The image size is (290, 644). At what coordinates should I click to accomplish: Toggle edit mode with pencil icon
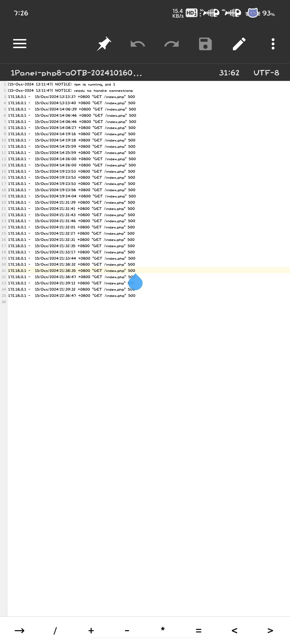(x=239, y=44)
